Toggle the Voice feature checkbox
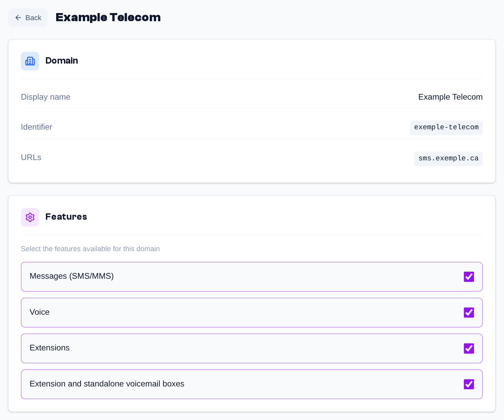The width and height of the screenshot is (504, 420). [x=469, y=313]
